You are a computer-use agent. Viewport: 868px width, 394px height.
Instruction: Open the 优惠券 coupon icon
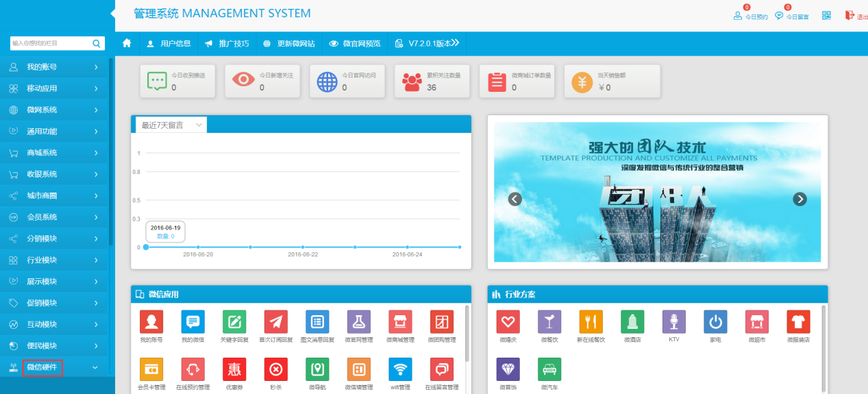click(234, 370)
